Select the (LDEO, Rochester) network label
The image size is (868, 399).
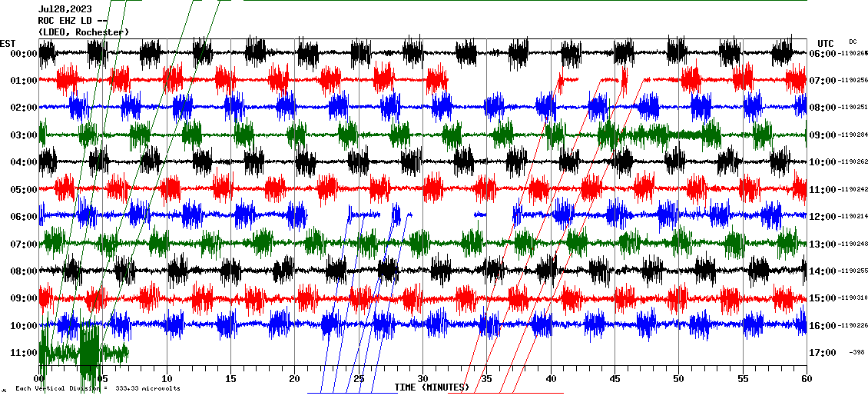[x=84, y=32]
